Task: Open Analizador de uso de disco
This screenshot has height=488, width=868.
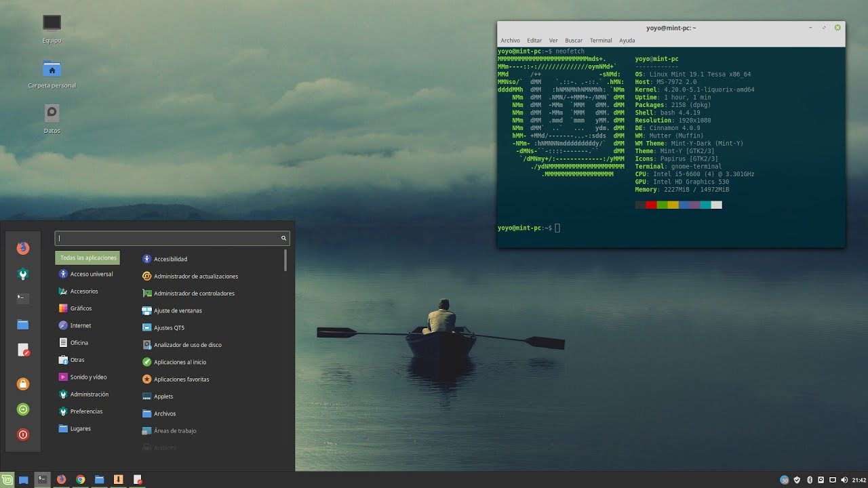Action: tap(188, 345)
